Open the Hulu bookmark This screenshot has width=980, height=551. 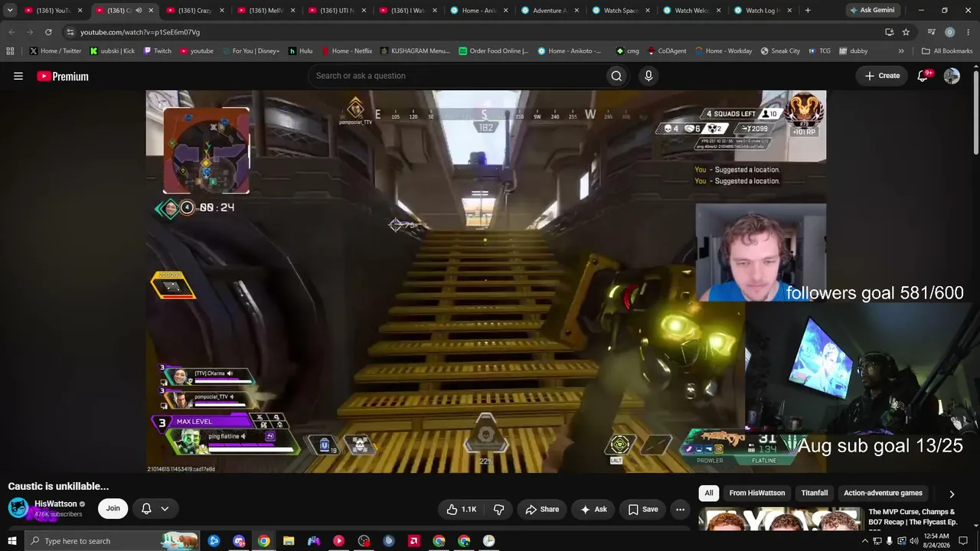pyautogui.click(x=300, y=51)
